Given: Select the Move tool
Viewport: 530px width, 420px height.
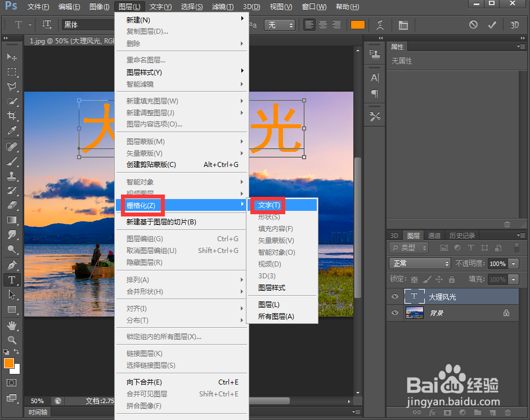Looking at the screenshot, I should pos(12,56).
